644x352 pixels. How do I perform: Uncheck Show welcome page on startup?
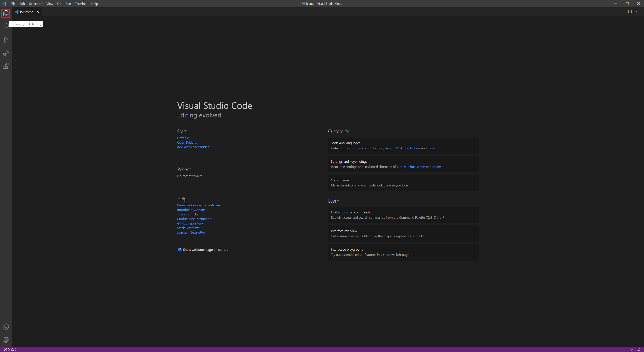coord(180,249)
